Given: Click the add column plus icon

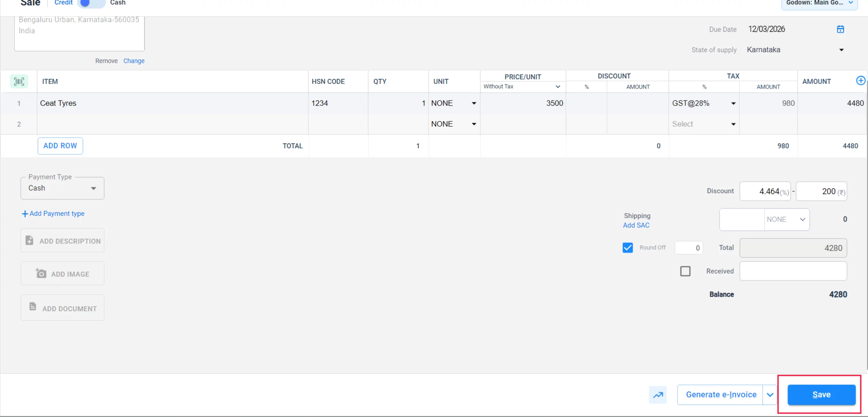Looking at the screenshot, I should (861, 81).
